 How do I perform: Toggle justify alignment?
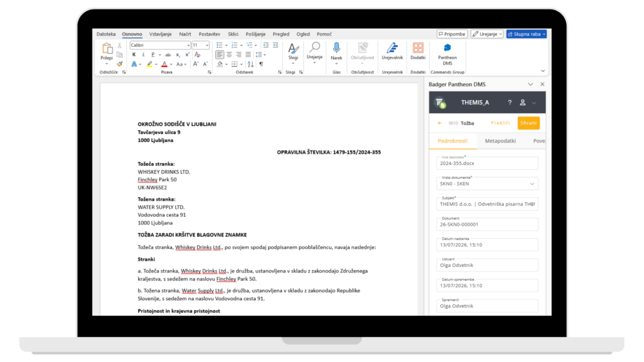click(248, 54)
